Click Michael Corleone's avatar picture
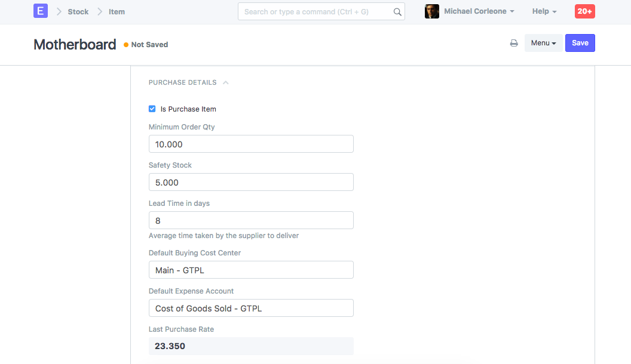This screenshot has width=631, height=364. coord(432,11)
